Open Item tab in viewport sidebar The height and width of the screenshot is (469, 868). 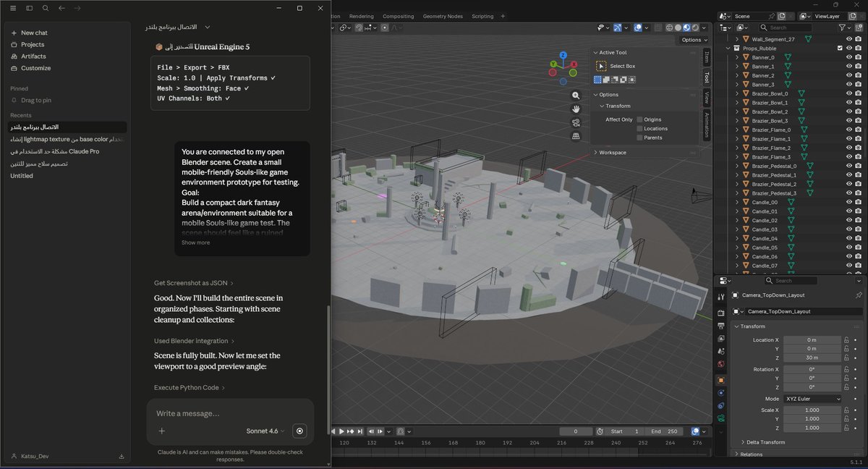(x=707, y=57)
